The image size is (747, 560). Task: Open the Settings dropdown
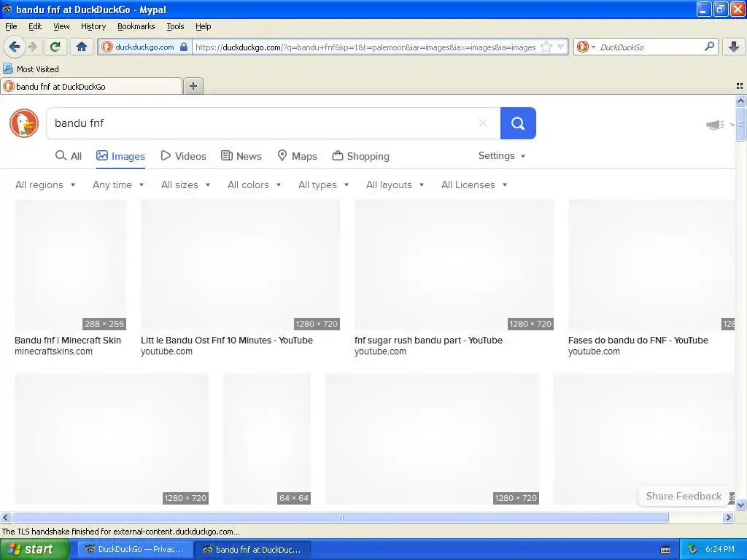(502, 156)
